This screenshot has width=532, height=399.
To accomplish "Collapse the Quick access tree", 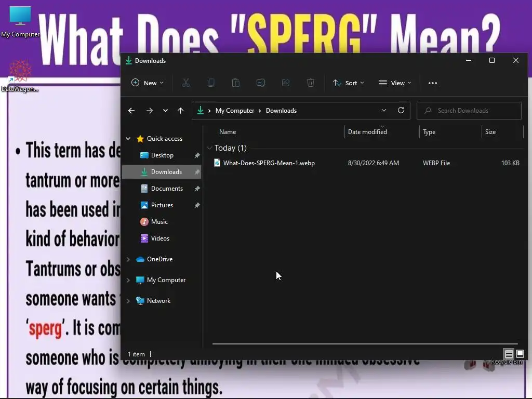I will [x=128, y=139].
